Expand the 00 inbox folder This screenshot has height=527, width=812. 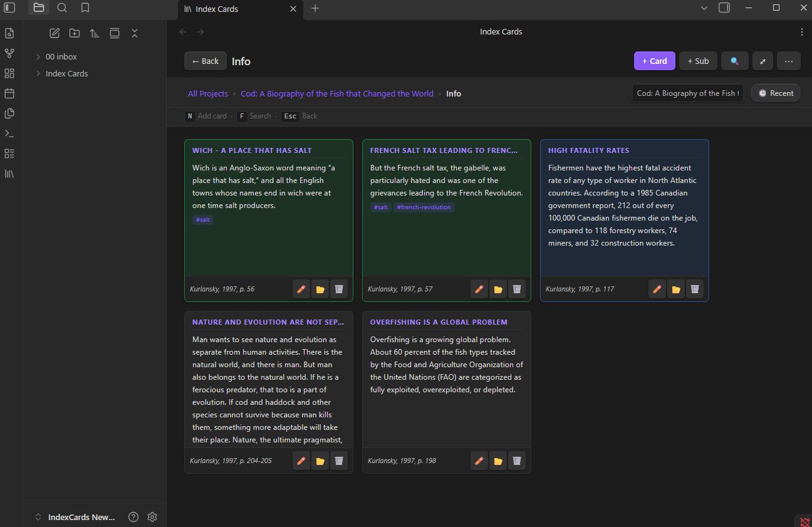pyautogui.click(x=61, y=56)
